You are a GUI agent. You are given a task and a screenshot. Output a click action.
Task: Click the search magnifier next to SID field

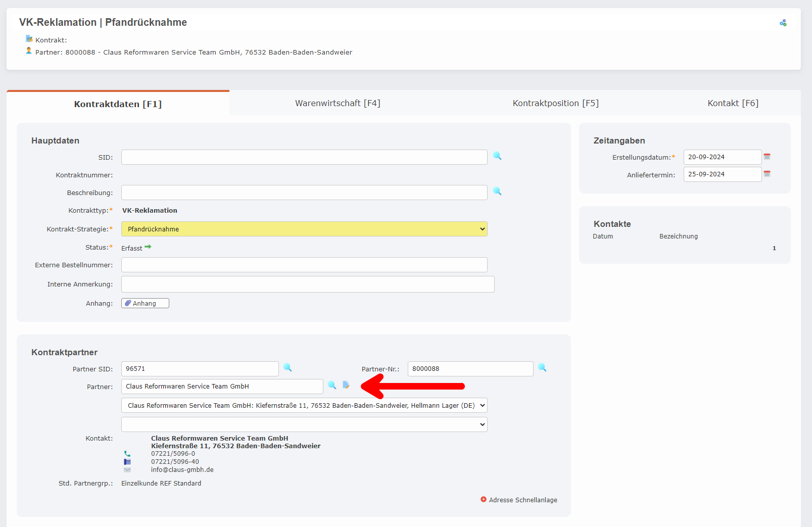[497, 157]
